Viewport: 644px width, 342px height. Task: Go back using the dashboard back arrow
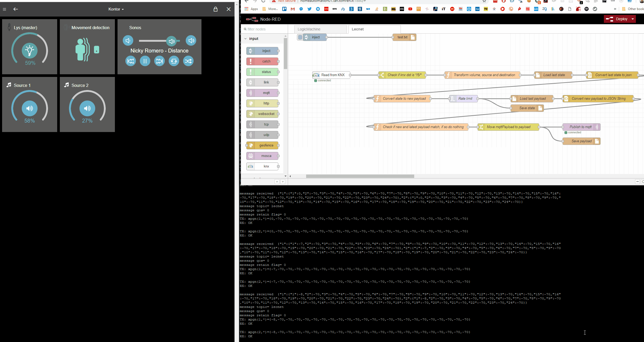(x=16, y=9)
